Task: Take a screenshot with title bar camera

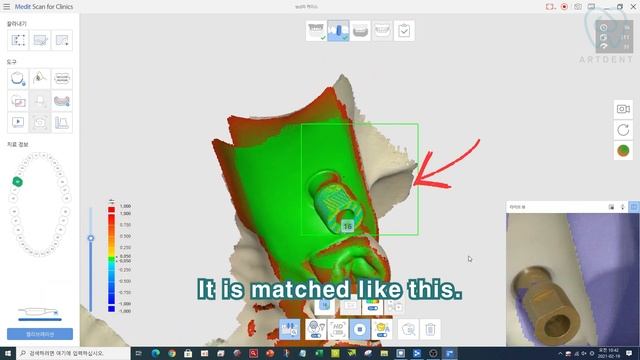Action: (578, 7)
